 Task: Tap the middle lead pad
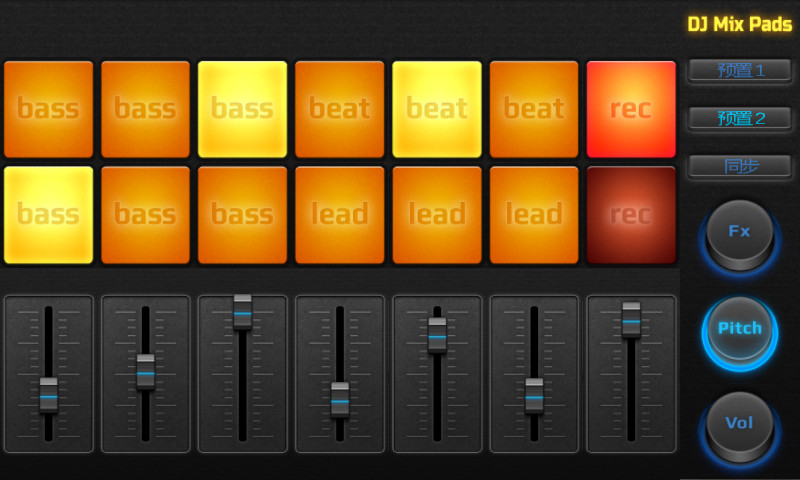coord(436,214)
